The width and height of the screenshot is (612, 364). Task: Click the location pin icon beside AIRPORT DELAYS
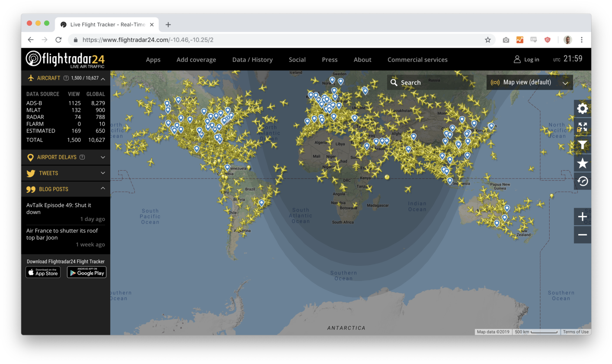click(x=30, y=157)
